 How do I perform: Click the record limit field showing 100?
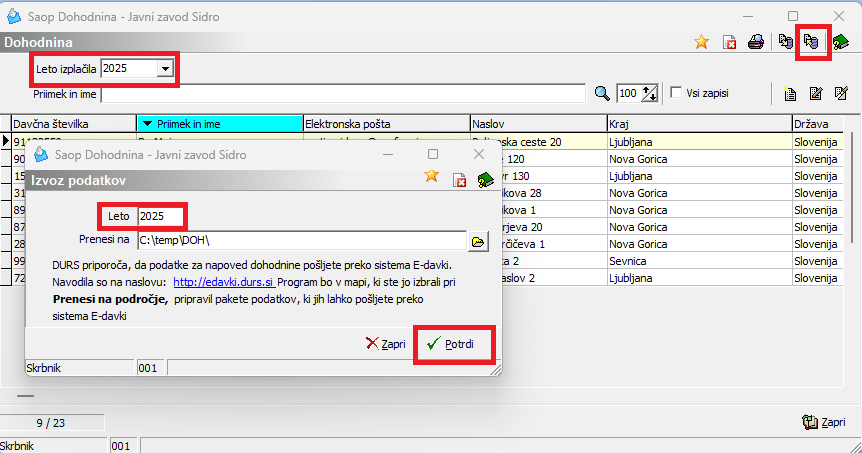(629, 93)
